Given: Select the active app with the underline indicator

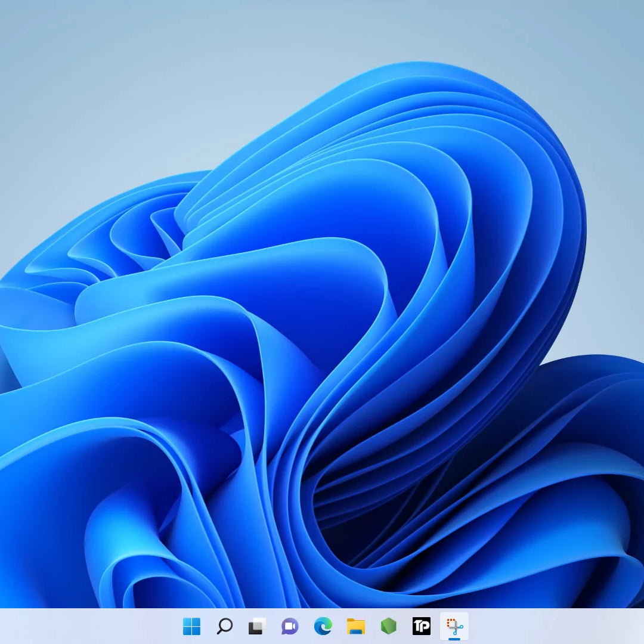Looking at the screenshot, I should click(x=453, y=626).
